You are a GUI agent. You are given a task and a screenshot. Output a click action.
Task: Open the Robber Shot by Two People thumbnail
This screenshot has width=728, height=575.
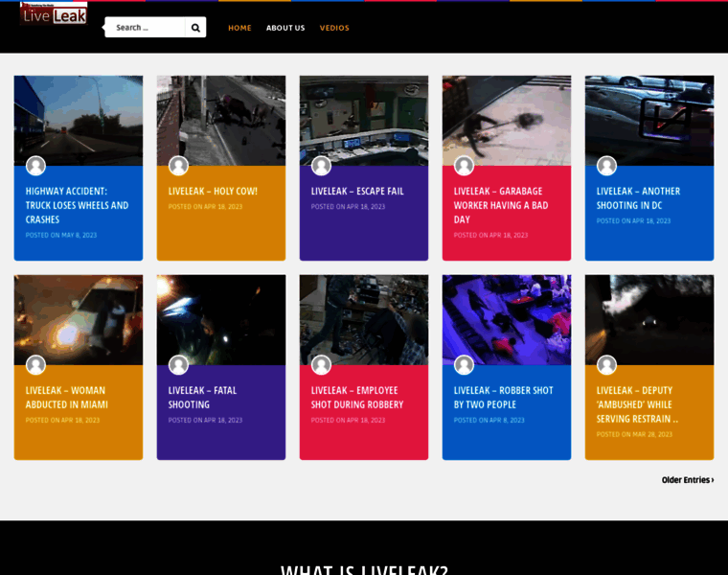coord(507,320)
